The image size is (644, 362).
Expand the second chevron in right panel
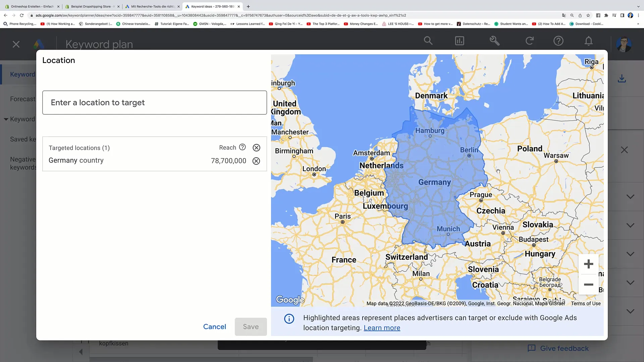631,226
